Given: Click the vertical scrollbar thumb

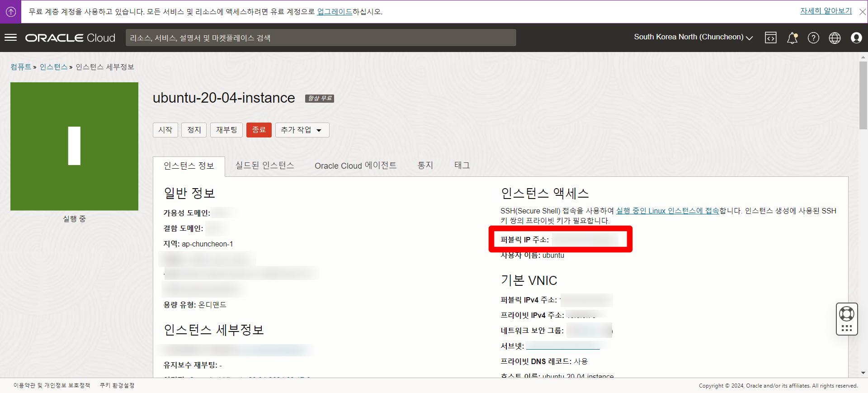Looking at the screenshot, I should click(x=863, y=95).
